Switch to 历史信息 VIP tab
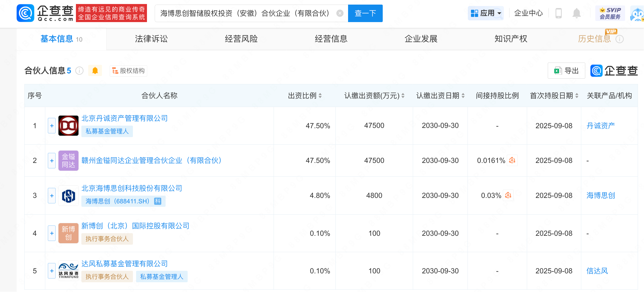Viewport: 644px width, 292px height. pyautogui.click(x=594, y=39)
